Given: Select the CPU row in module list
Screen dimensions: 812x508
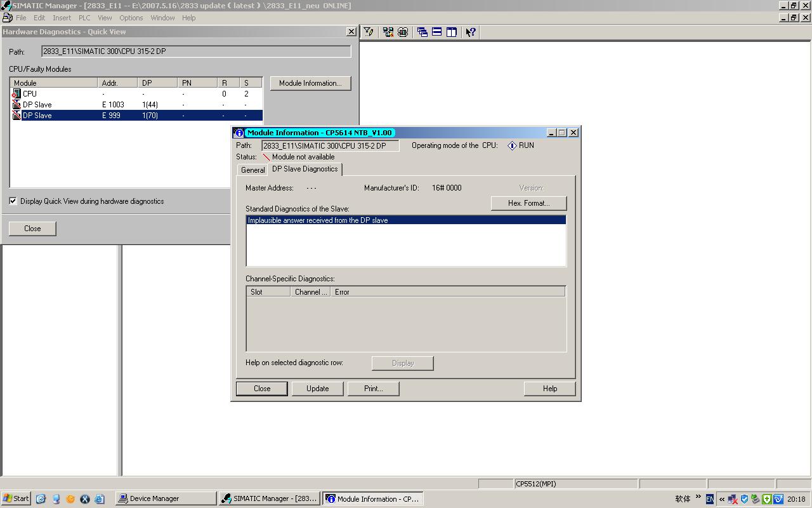Looking at the screenshot, I should (30, 94).
